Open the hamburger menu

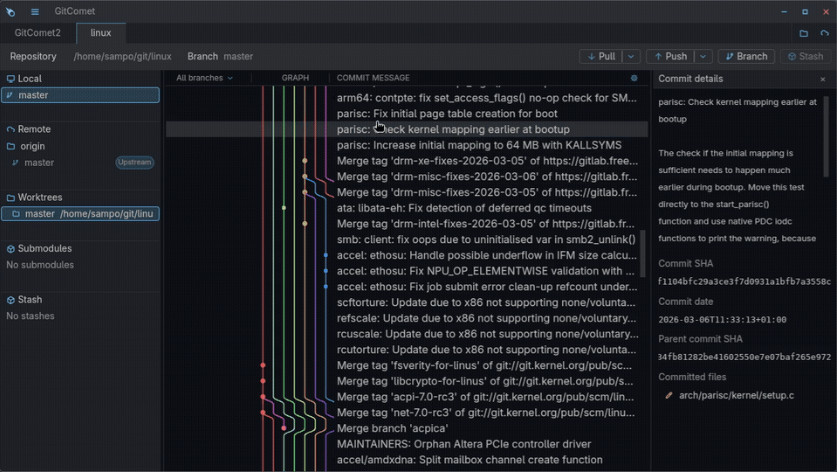pos(35,11)
